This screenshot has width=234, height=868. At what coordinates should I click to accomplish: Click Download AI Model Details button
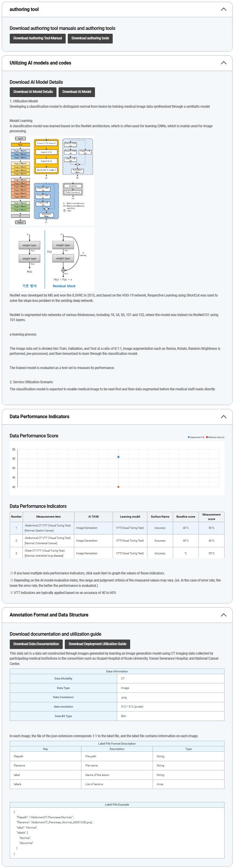33,92
